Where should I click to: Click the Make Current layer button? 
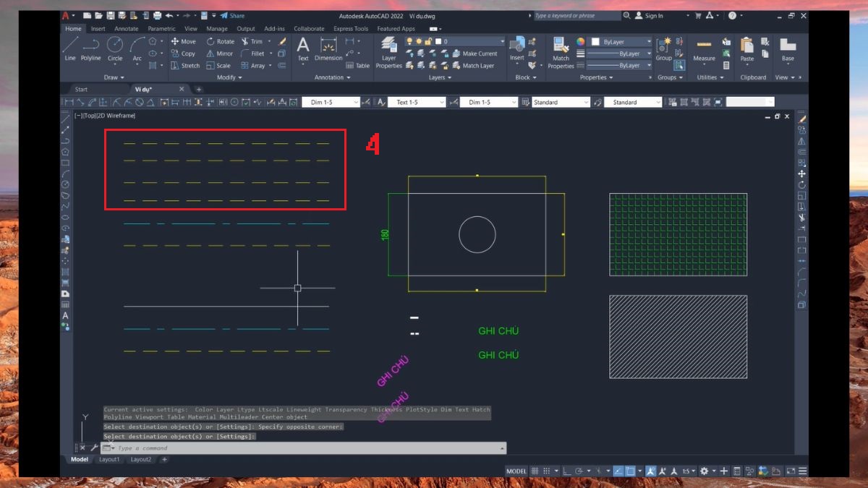tap(475, 53)
